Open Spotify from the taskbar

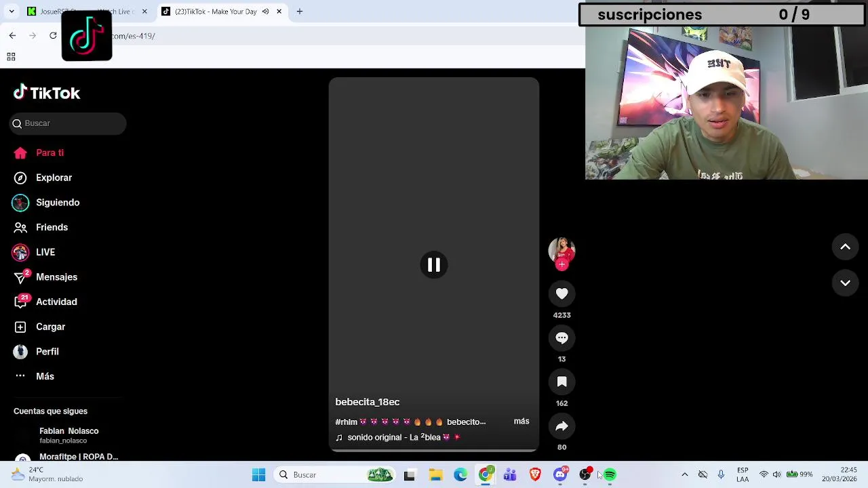point(610,475)
